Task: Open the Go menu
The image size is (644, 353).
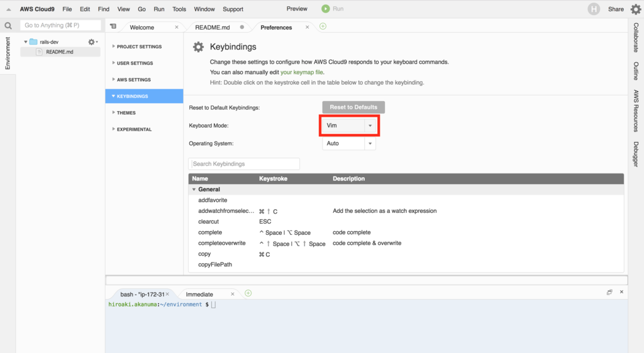Action: (142, 9)
